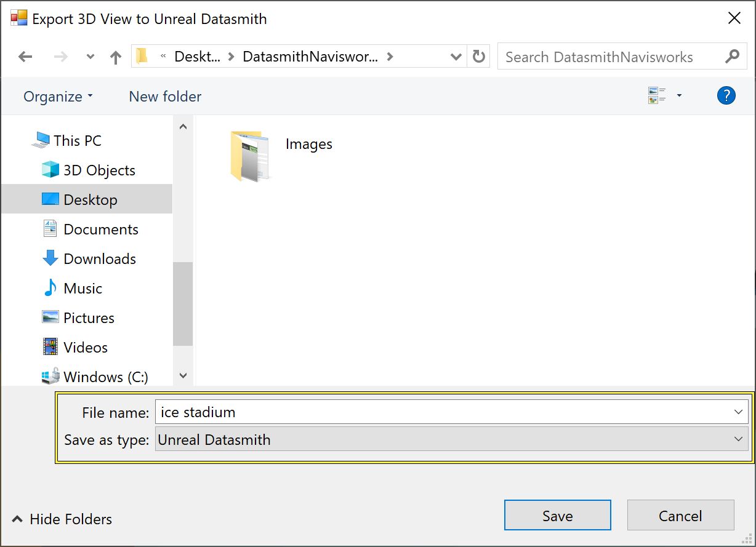The image size is (756, 547).
Task: Click the 3D Objects cube icon
Action: [50, 170]
